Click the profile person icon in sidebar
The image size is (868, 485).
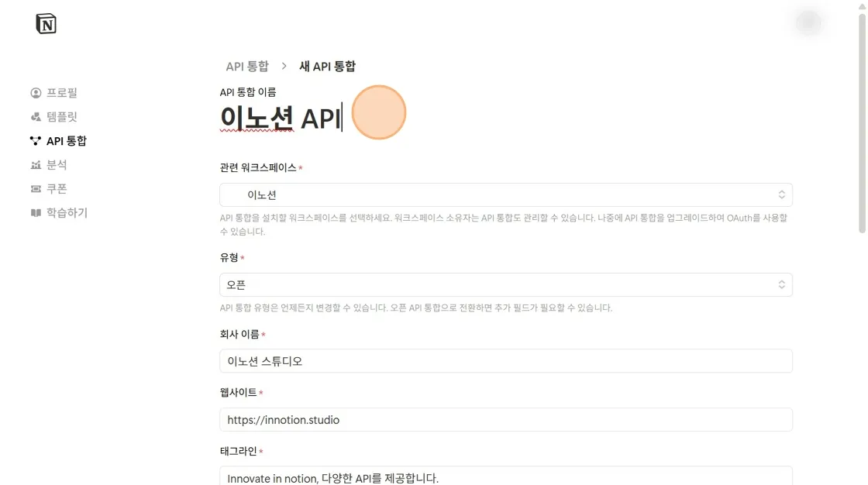(x=36, y=93)
